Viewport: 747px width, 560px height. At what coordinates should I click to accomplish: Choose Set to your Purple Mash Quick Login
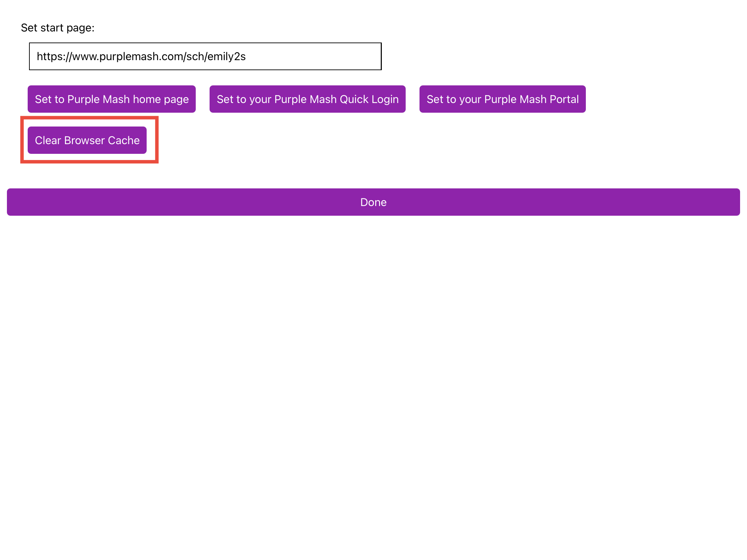(x=307, y=99)
